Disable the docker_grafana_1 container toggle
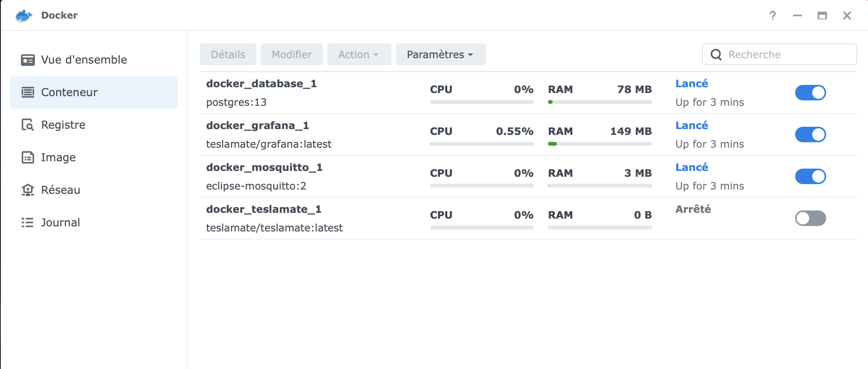The height and width of the screenshot is (369, 868). (810, 134)
